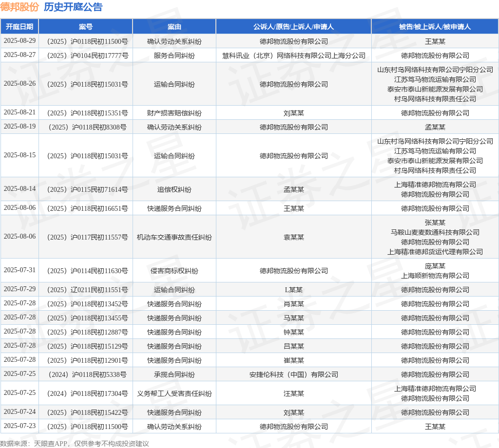This screenshot has height=448, width=499.
Task: Select the 承揽合同纠纷 cause cell
Action: point(174,374)
